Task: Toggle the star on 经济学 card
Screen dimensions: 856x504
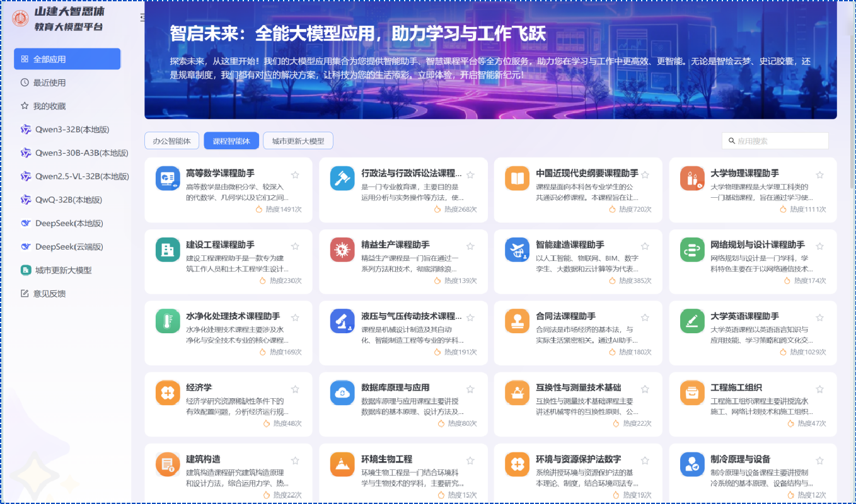Action: 295,389
